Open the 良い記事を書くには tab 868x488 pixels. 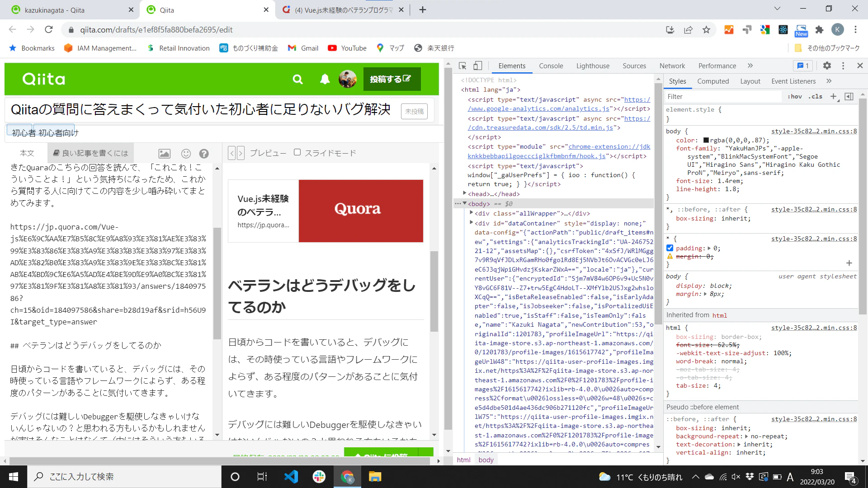pos(90,153)
